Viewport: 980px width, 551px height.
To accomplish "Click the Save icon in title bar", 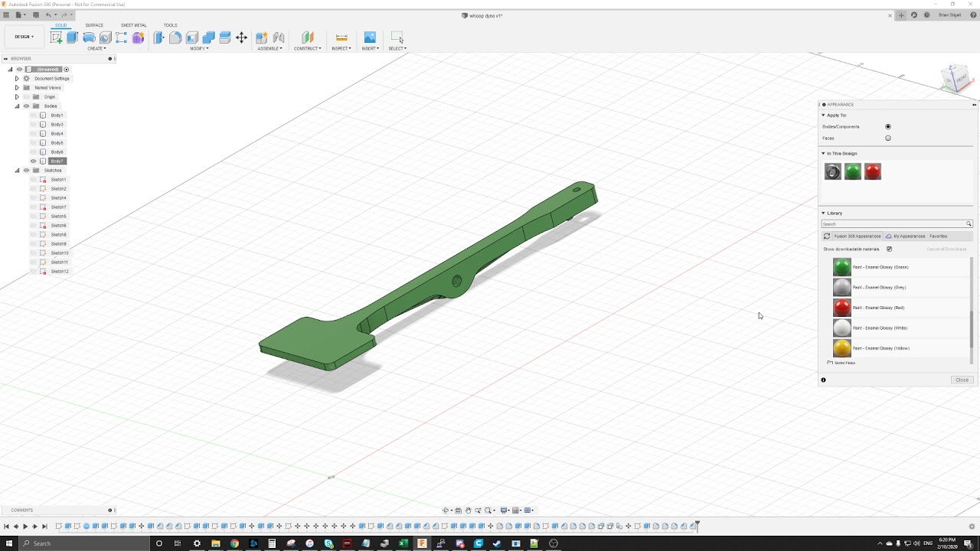I will [x=34, y=15].
